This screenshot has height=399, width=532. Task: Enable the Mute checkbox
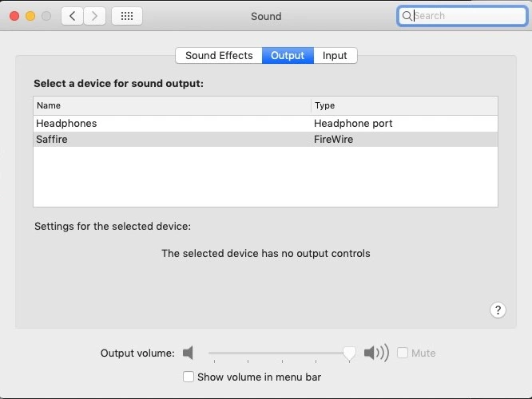(x=403, y=353)
